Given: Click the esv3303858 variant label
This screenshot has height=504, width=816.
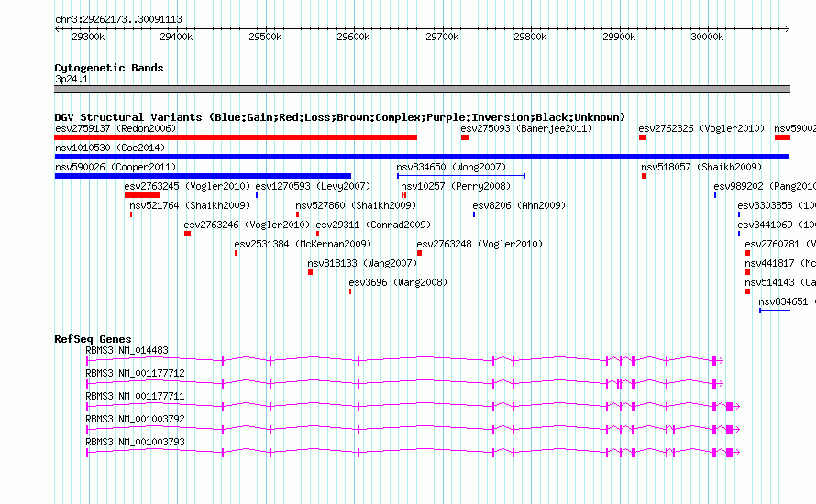Looking at the screenshot, I should (777, 205).
